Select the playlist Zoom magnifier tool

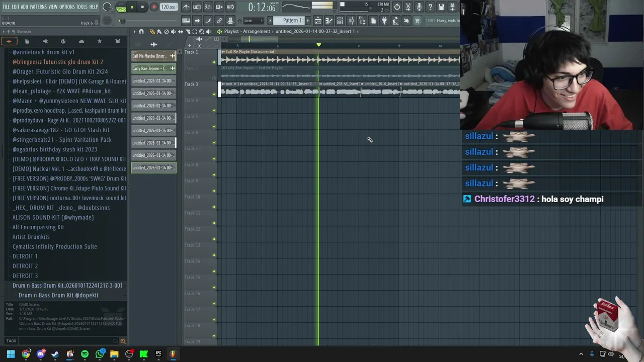pos(202,32)
